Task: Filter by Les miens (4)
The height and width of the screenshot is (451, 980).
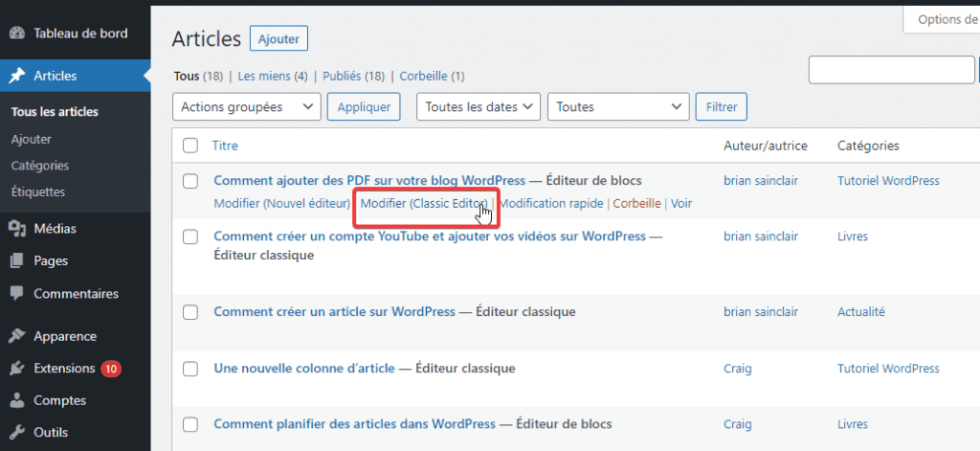Action: click(273, 77)
